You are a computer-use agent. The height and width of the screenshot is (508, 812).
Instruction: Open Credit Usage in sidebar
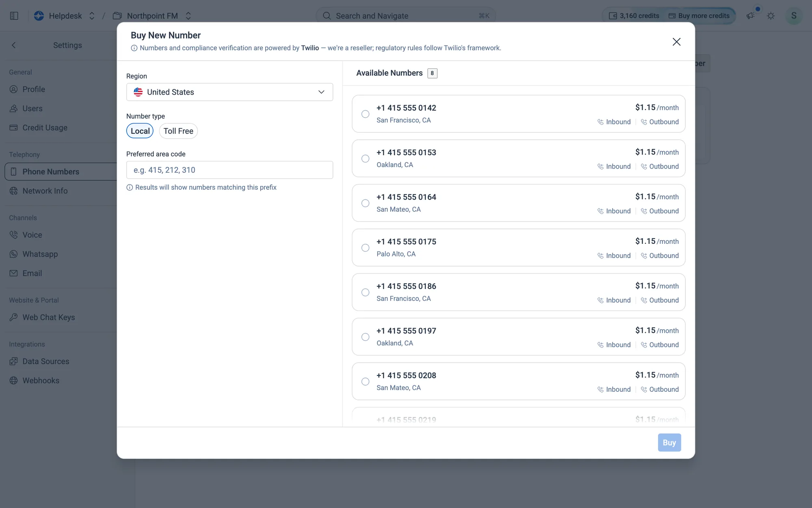click(45, 128)
